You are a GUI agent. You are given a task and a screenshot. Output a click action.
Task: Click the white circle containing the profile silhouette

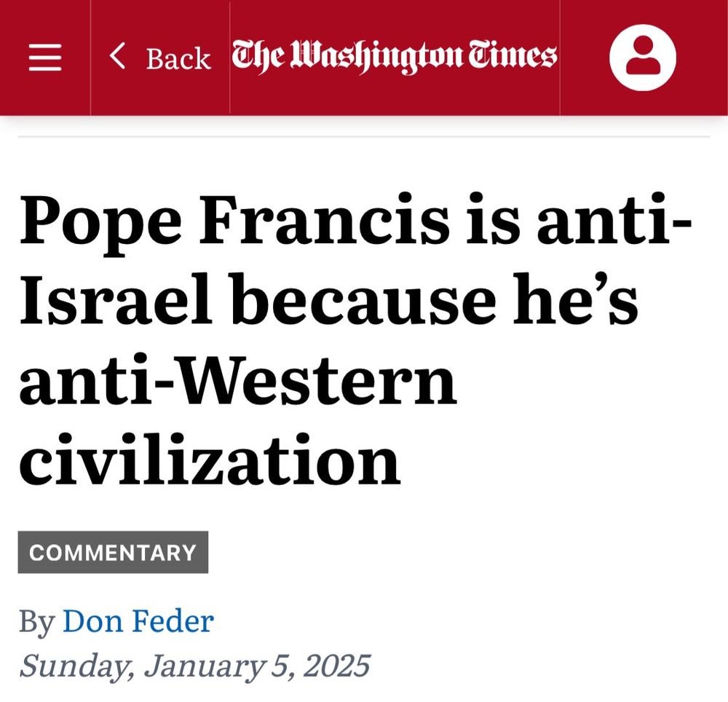[x=644, y=57]
